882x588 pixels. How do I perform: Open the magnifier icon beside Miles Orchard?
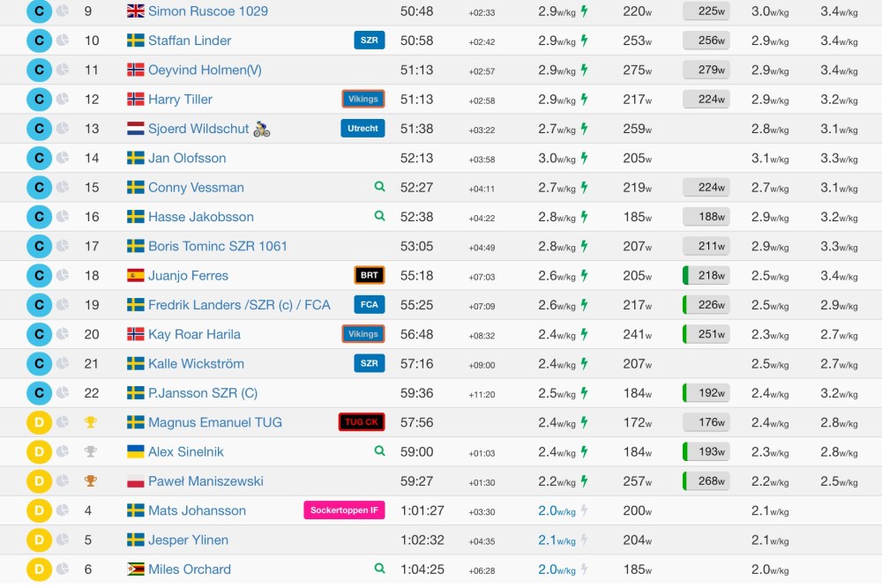pos(379,569)
